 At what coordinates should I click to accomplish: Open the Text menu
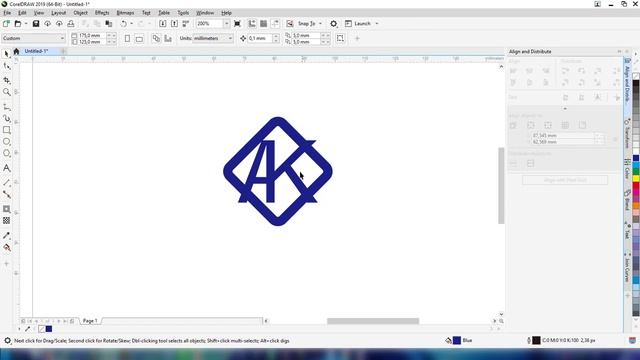pyautogui.click(x=146, y=13)
